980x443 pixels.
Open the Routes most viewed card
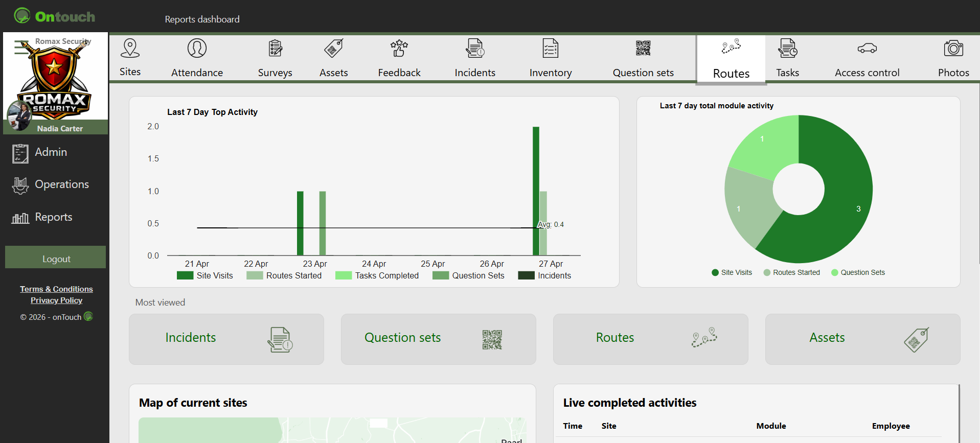[651, 339]
